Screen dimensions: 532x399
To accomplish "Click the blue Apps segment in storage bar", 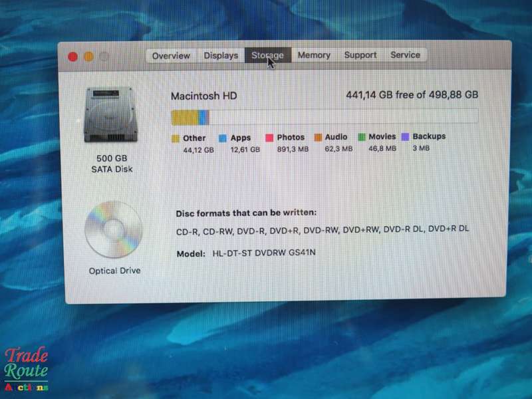I will pyautogui.click(x=203, y=118).
